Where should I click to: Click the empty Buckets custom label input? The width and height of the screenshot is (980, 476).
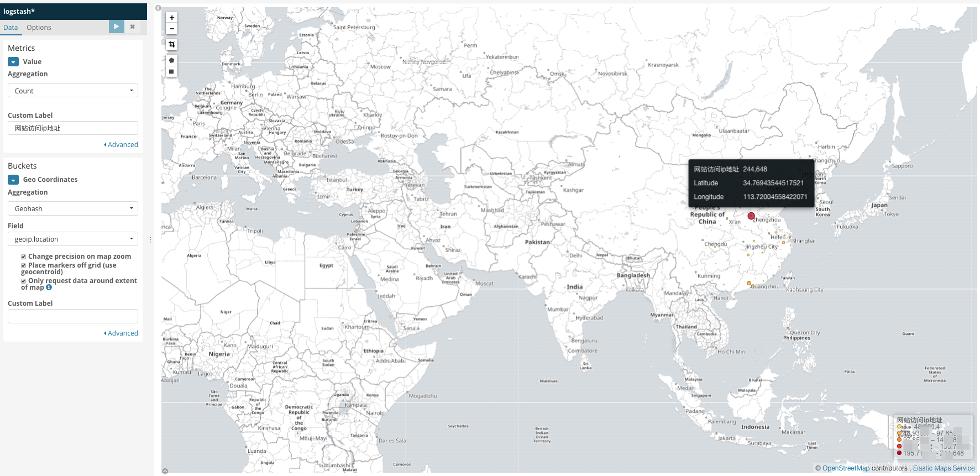pyautogui.click(x=73, y=316)
